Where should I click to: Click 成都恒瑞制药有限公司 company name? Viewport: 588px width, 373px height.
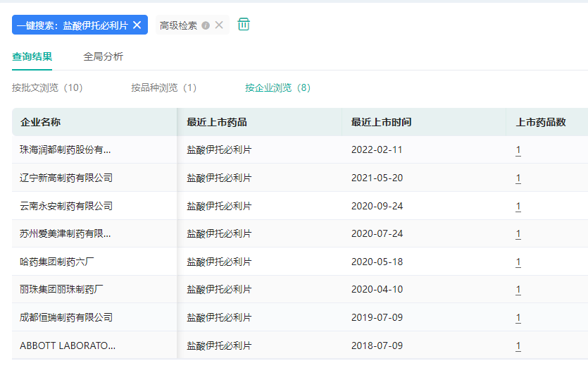(66, 317)
